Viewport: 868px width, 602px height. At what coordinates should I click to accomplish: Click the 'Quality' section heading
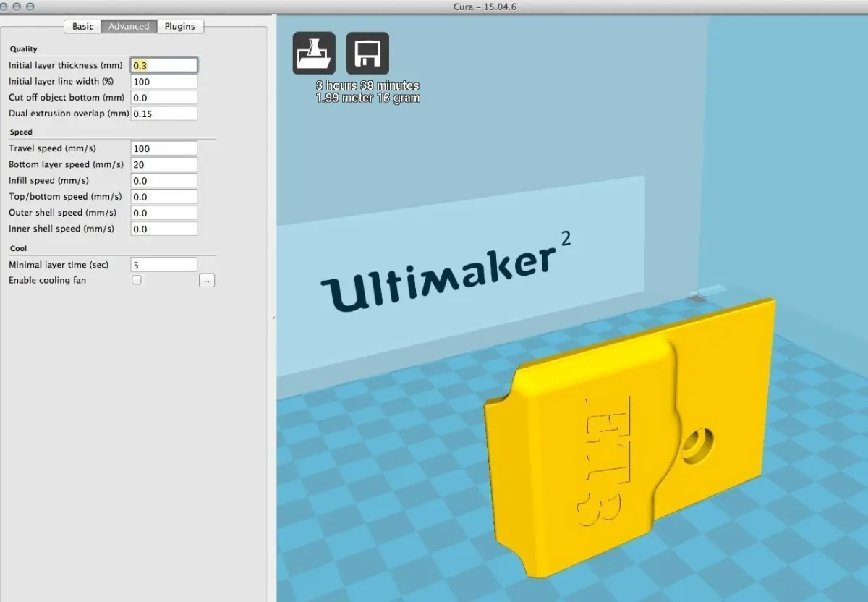(23, 49)
